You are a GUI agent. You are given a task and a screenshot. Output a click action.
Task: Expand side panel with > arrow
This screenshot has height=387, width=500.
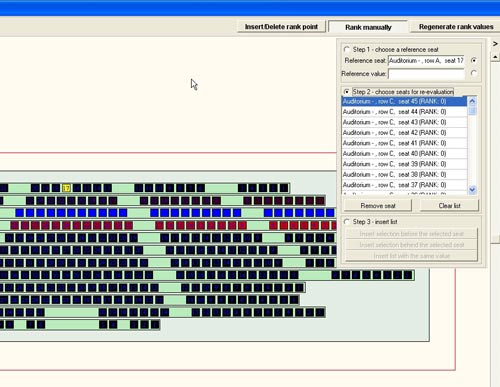[495, 44]
